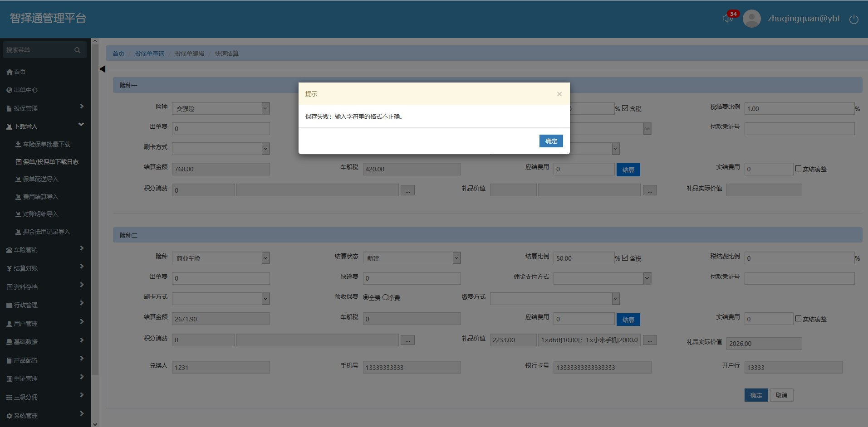Click the search menu magnifier icon
Viewport: 868px width, 427px height.
point(78,50)
